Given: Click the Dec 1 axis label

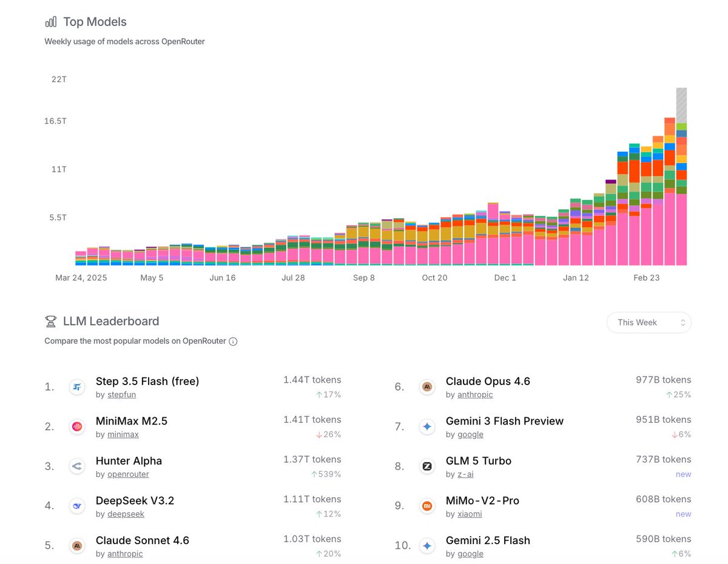Looking at the screenshot, I should tap(505, 278).
